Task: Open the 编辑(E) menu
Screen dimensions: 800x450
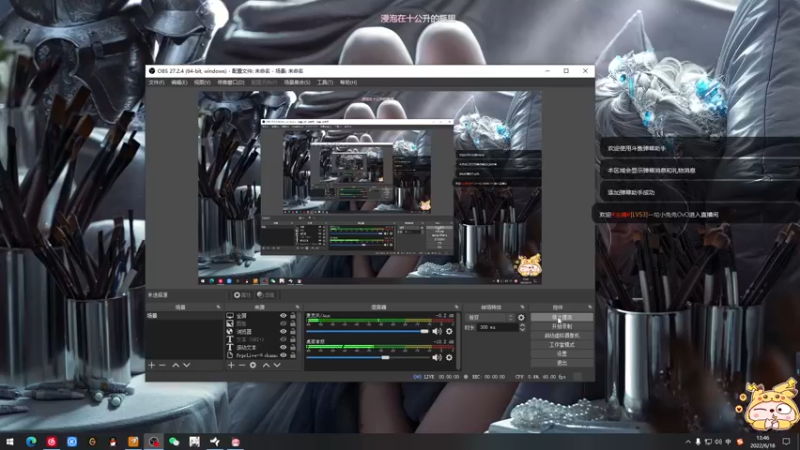Action: [x=179, y=82]
